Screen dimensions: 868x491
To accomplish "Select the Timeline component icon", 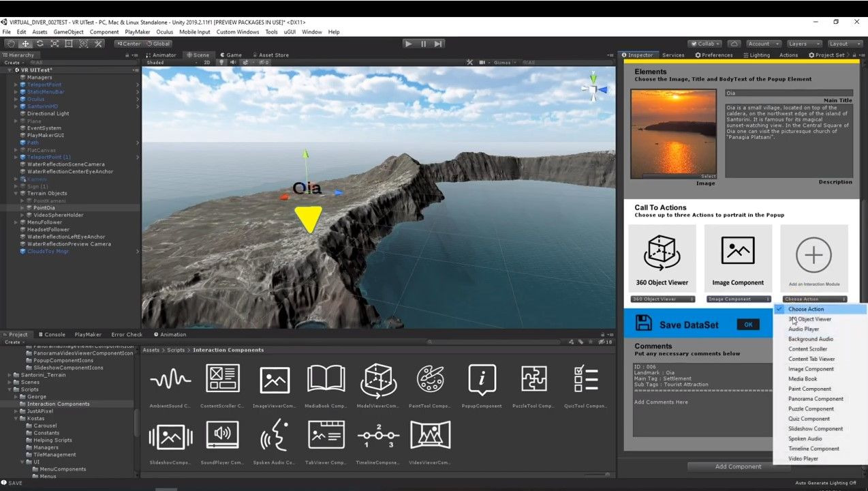I will (379, 435).
